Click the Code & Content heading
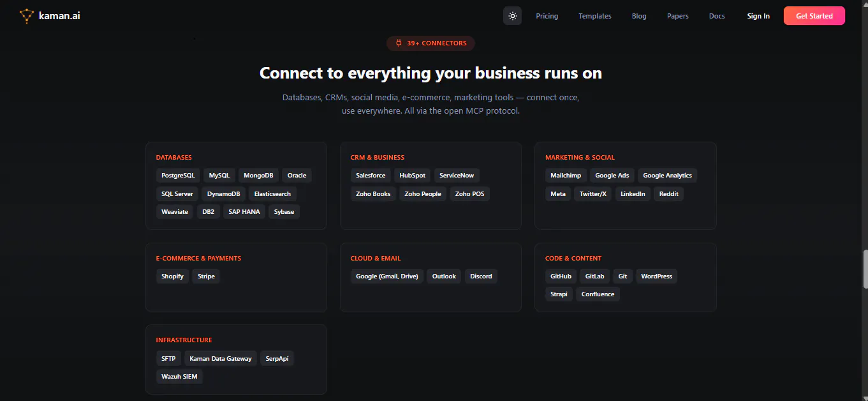This screenshot has height=401, width=868. pos(573,259)
